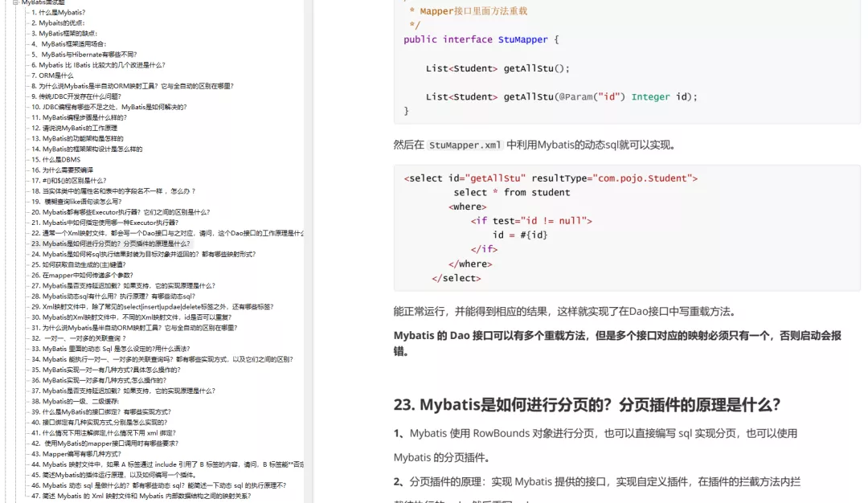
Task: Open item 39. 什么是MyBatis的接口绑定?
Action: (101, 411)
